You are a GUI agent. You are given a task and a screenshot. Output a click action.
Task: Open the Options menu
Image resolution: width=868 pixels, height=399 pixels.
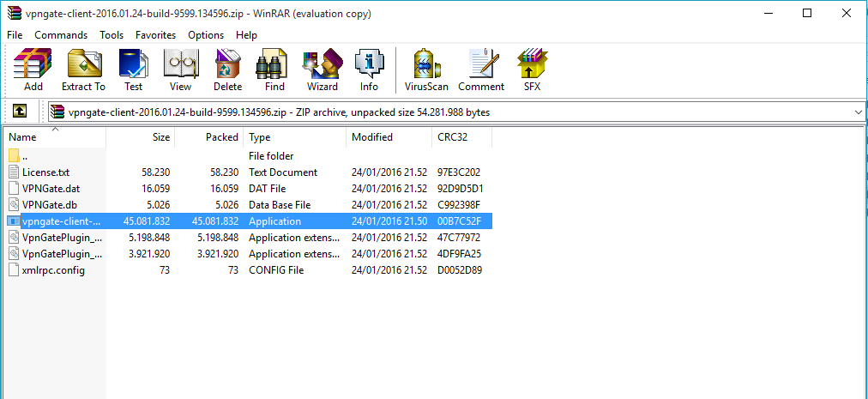tap(206, 35)
